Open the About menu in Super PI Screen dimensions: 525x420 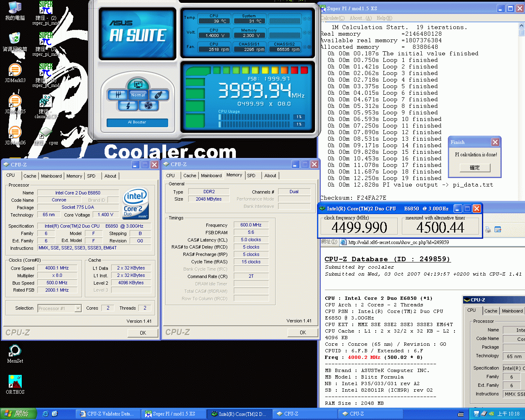[361, 18]
